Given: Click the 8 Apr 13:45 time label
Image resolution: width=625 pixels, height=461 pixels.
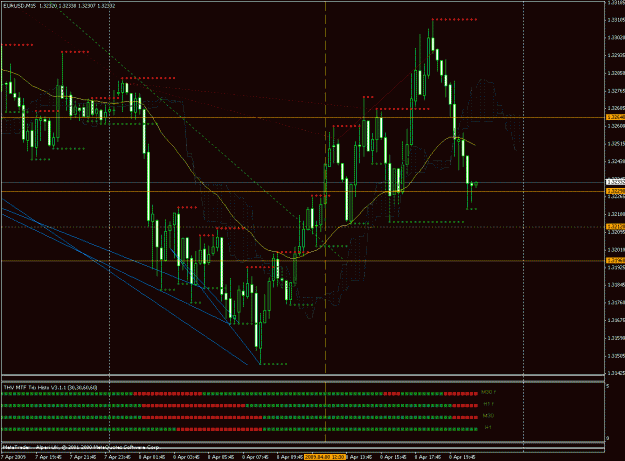Looking at the screenshot, I should pos(359,457).
